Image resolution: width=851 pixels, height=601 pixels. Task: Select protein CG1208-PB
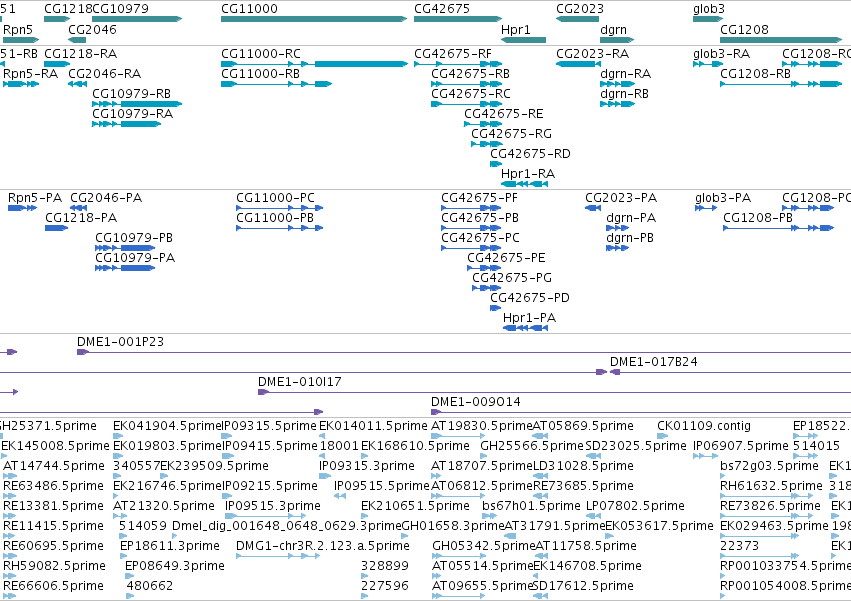click(758, 218)
